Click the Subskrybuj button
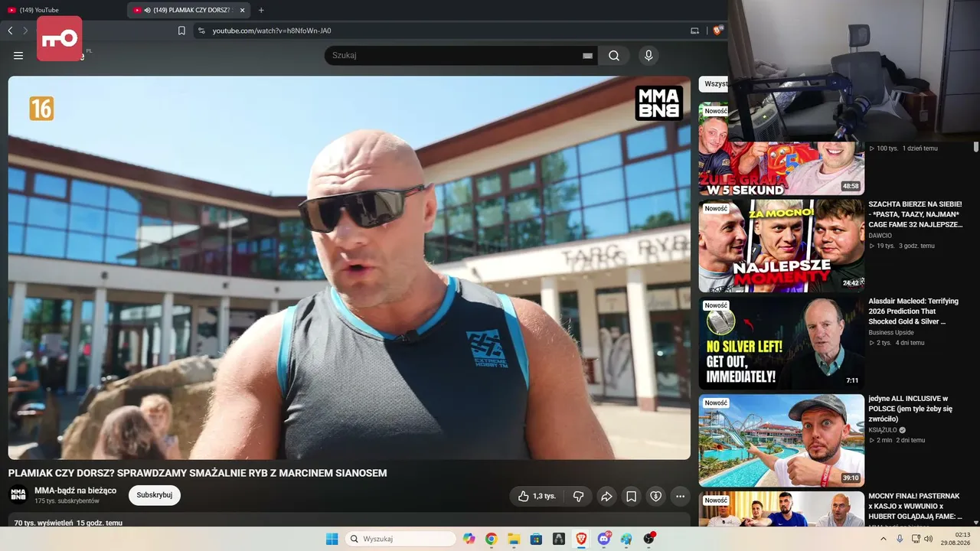This screenshot has width=980, height=551. coord(155,495)
